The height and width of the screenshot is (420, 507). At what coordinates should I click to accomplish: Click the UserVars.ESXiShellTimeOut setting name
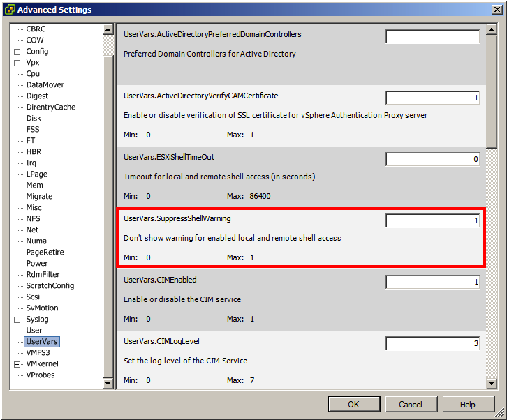click(169, 157)
